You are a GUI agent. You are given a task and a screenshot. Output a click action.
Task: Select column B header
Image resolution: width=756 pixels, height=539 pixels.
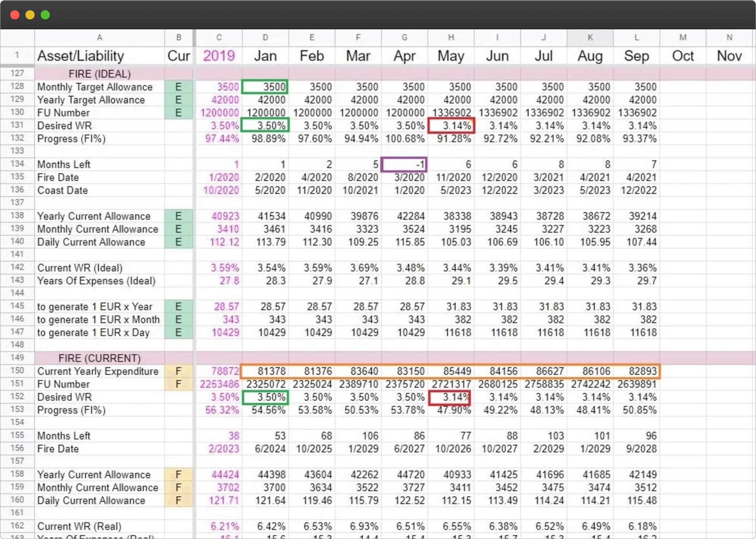click(x=179, y=37)
